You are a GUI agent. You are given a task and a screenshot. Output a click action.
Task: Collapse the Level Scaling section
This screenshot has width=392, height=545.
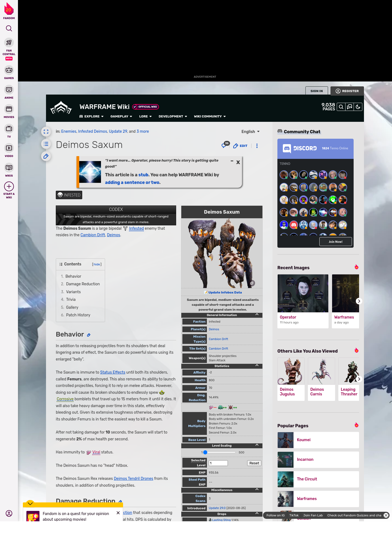257,445
